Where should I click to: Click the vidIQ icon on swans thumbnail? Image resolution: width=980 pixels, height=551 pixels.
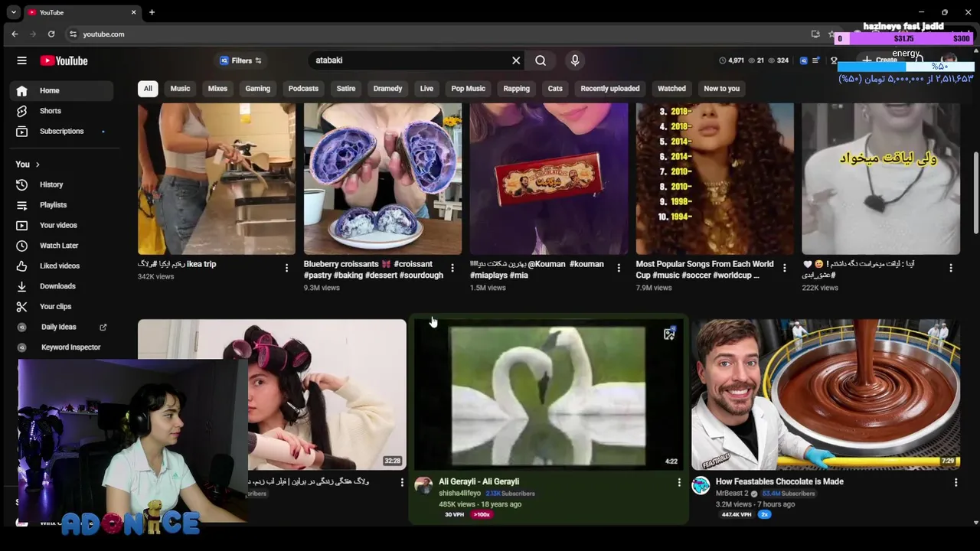coord(669,334)
